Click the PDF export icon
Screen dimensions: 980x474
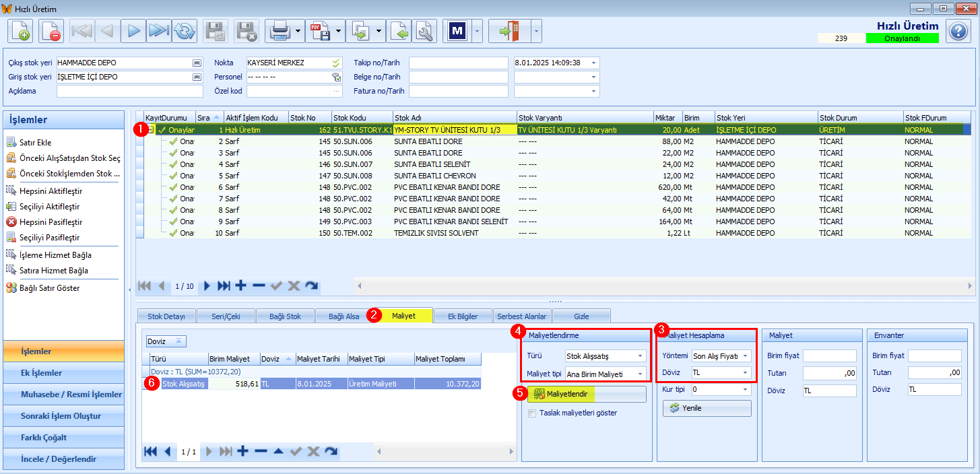coord(319,31)
